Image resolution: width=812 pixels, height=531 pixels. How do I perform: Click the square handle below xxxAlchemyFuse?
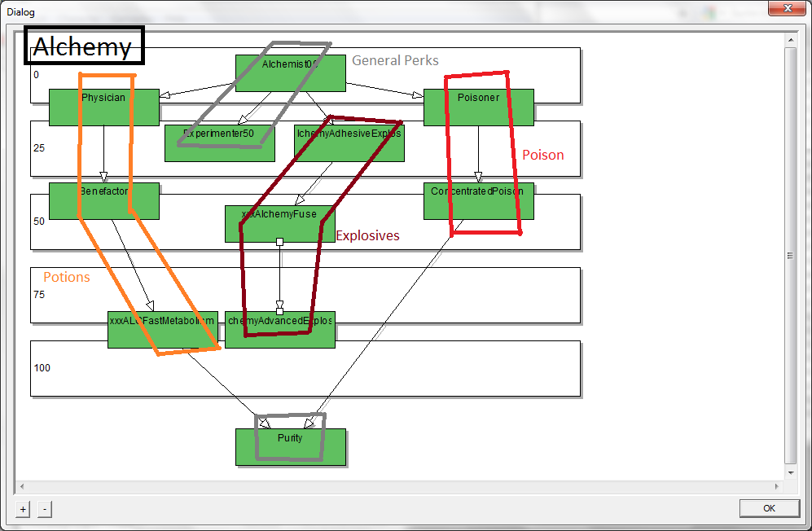coord(279,242)
